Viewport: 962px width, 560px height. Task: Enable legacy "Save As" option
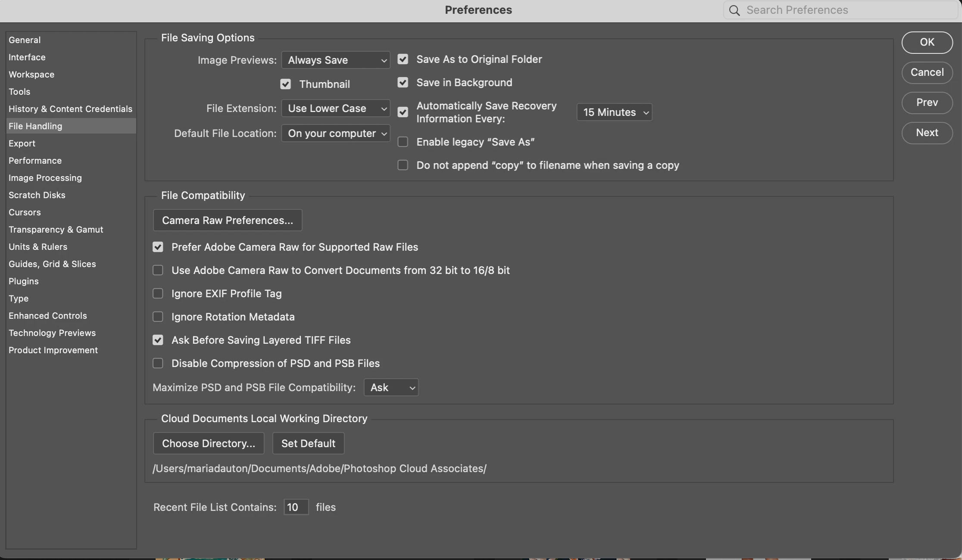[403, 142]
